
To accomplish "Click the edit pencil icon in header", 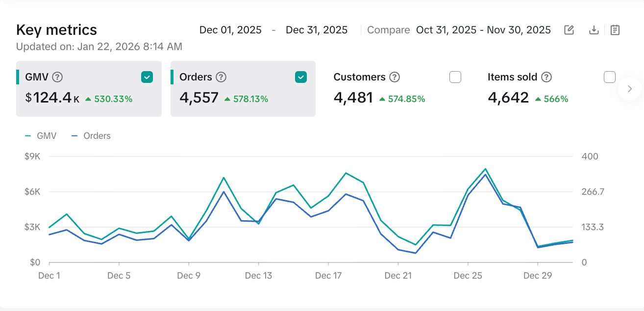I will [x=569, y=30].
